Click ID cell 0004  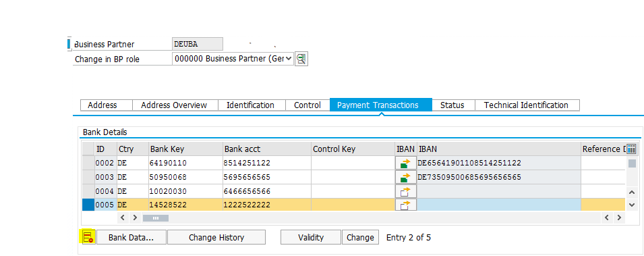[106, 191]
